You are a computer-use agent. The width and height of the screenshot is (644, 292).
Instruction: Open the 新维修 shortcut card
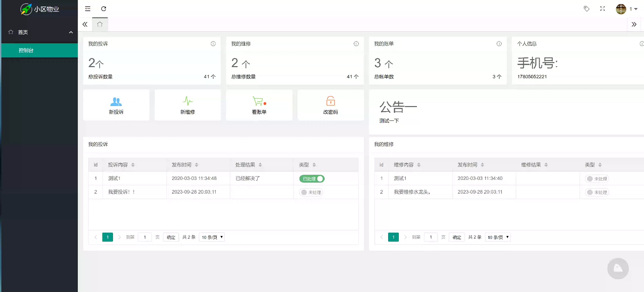tap(187, 105)
